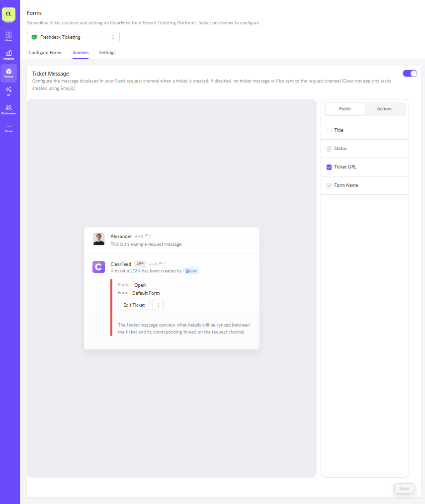Click the #1234 ticket link
425x504 pixels.
click(134, 271)
